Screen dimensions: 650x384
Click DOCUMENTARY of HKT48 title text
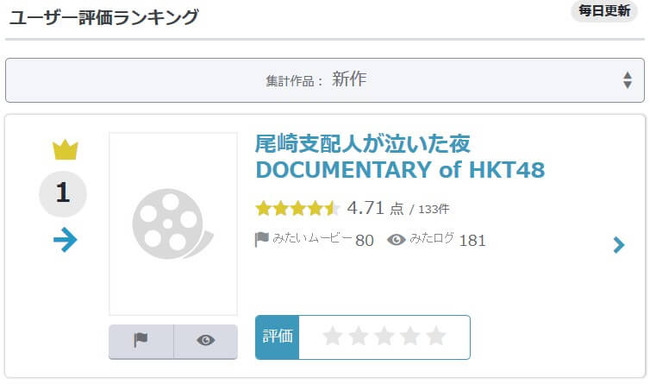400,170
